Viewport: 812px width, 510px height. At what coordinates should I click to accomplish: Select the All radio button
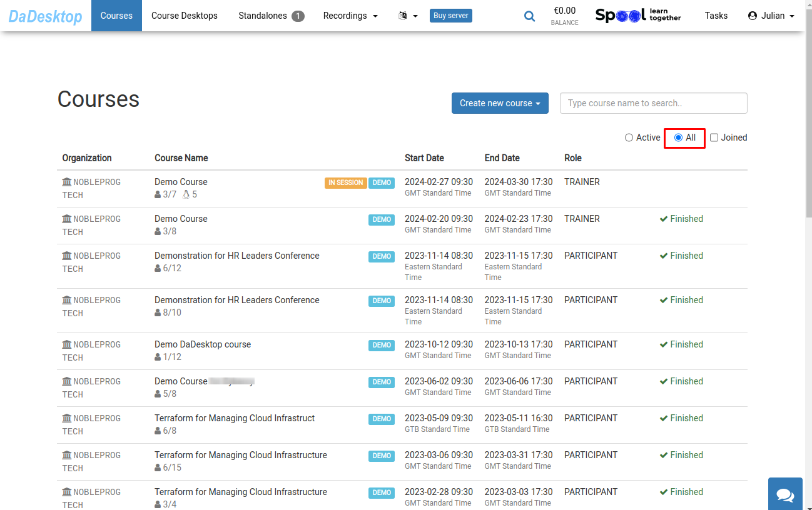coord(678,137)
